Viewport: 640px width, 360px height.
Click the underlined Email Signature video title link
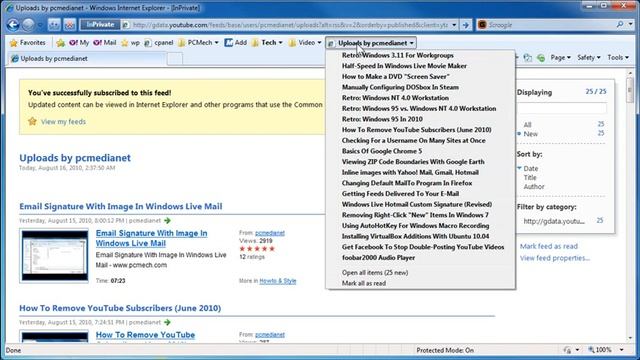click(151, 238)
